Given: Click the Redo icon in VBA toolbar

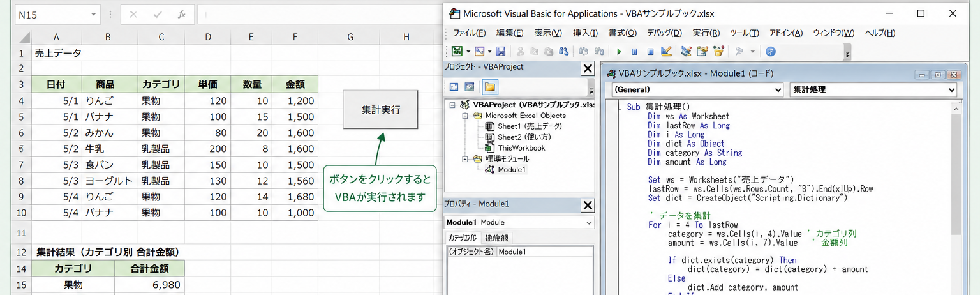Looking at the screenshot, I should point(599,51).
